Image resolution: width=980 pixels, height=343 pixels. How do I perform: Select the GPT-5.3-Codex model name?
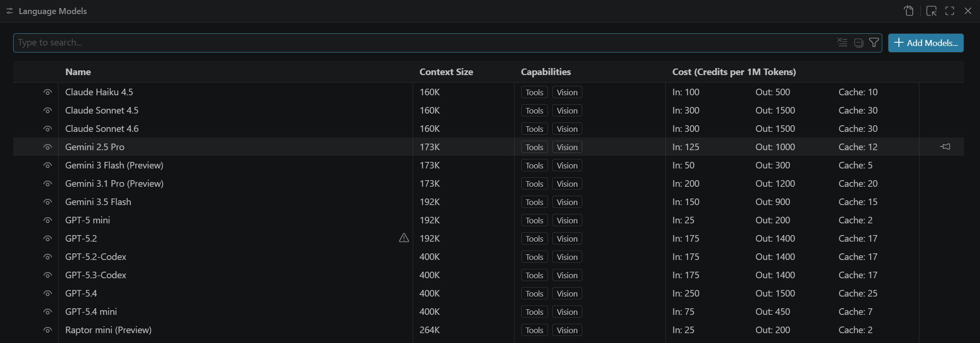click(x=96, y=275)
